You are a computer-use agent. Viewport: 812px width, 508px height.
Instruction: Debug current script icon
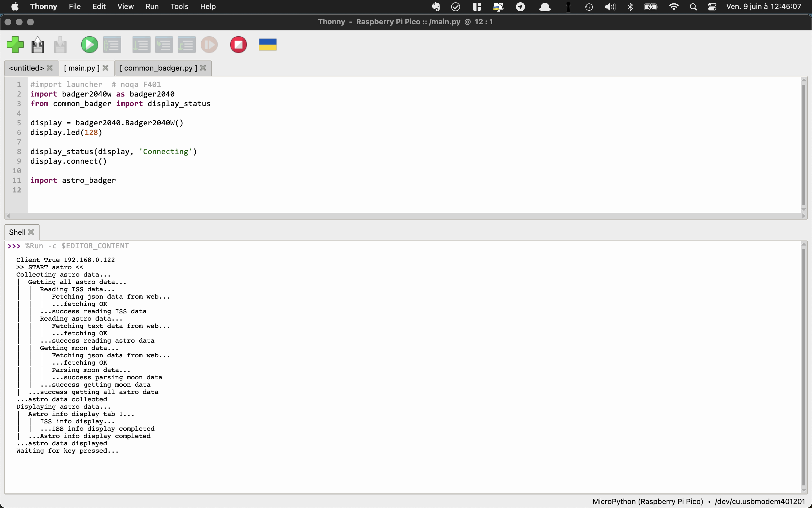point(112,45)
